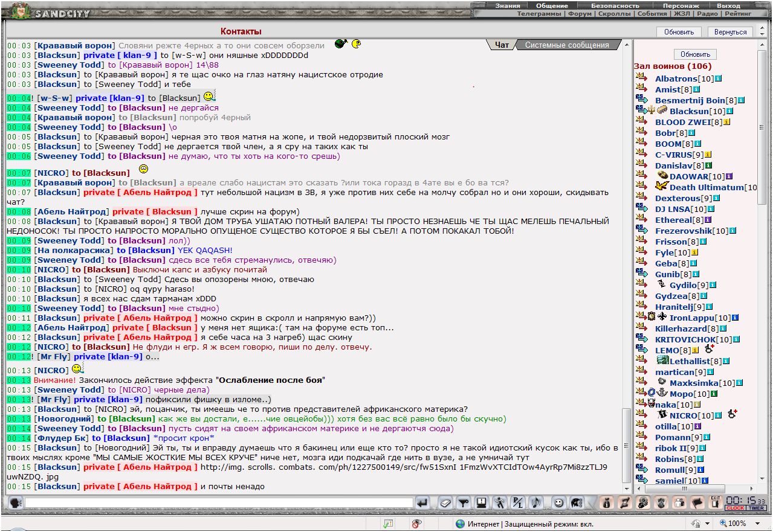Open info icon next to Amist[8]

click(696, 89)
